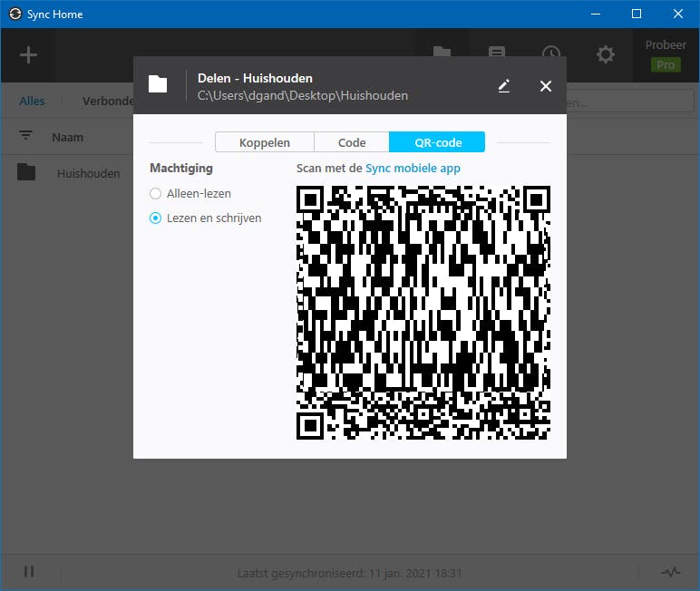Click the edit pencil icon in the dialog
The height and width of the screenshot is (591, 700).
504,86
